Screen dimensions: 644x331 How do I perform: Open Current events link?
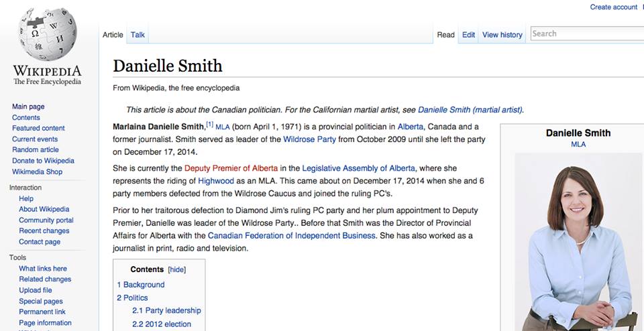point(35,139)
